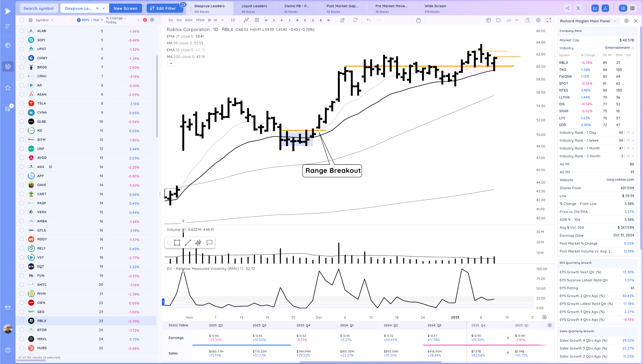Click the undo arrow in chart toolbar
The image size is (643, 364).
tap(369, 20)
